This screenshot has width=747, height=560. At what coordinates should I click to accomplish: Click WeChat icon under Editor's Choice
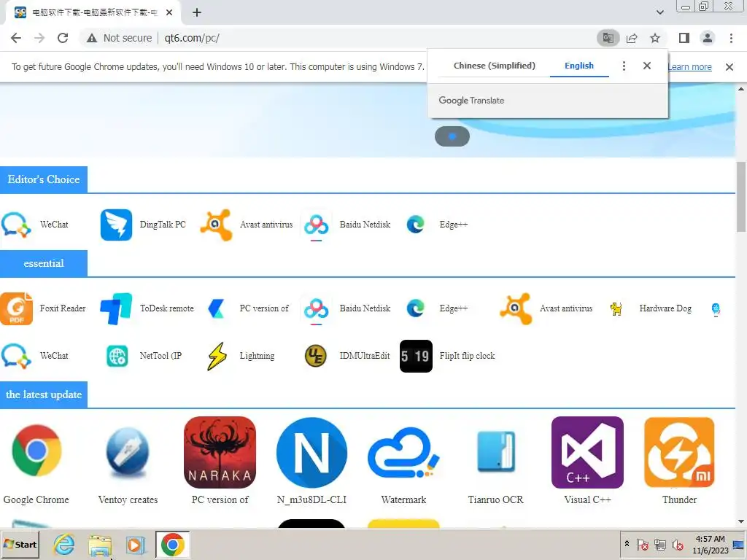tap(17, 225)
